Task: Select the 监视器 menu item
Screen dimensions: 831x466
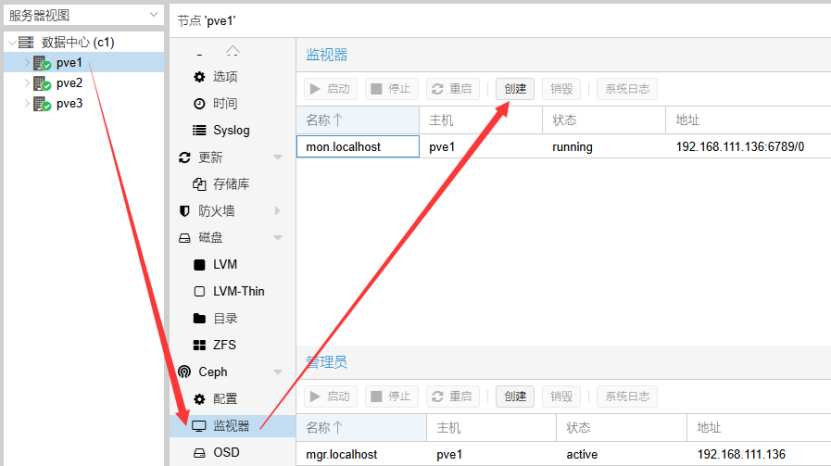Action: tap(231, 426)
